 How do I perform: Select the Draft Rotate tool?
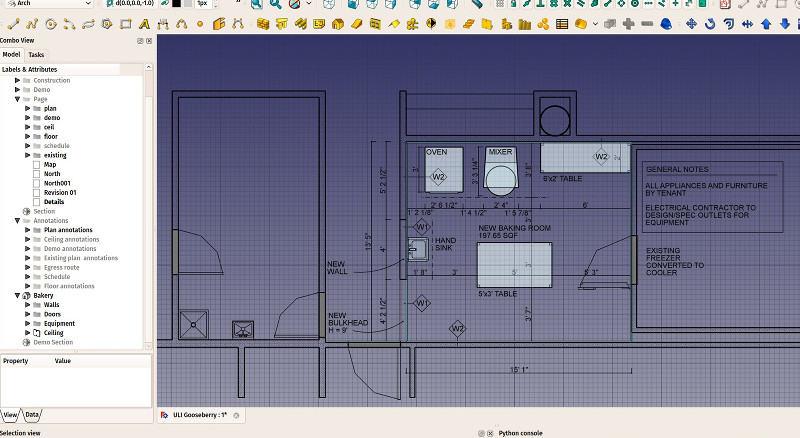710,24
